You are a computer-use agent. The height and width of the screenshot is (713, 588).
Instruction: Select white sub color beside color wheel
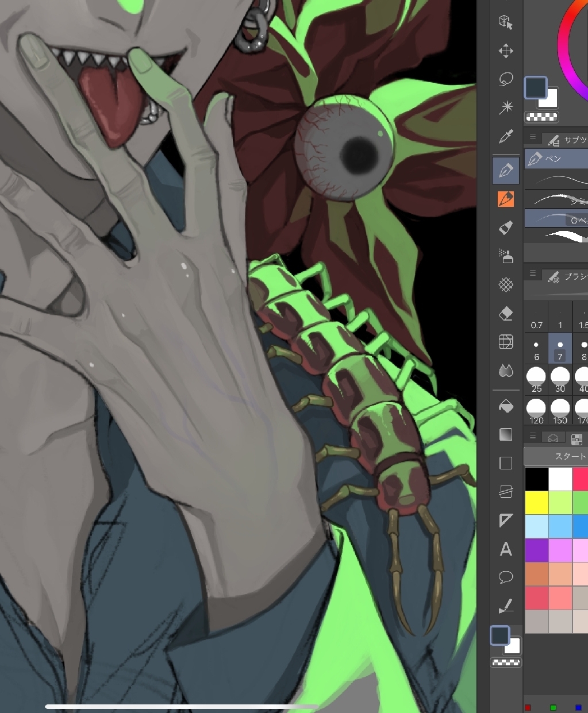coord(552,101)
